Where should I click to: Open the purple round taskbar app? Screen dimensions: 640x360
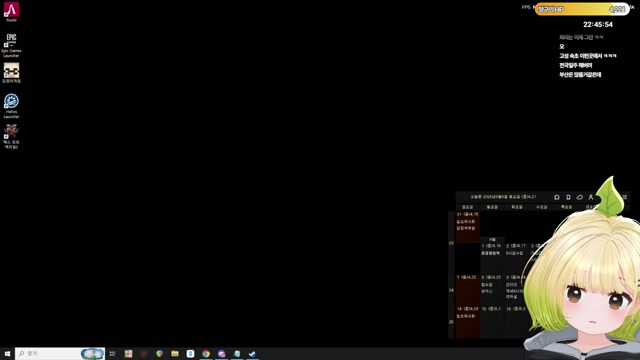click(x=221, y=353)
